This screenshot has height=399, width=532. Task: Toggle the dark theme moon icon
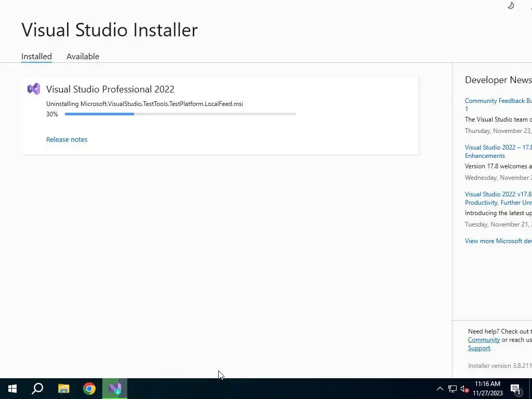pos(511,6)
